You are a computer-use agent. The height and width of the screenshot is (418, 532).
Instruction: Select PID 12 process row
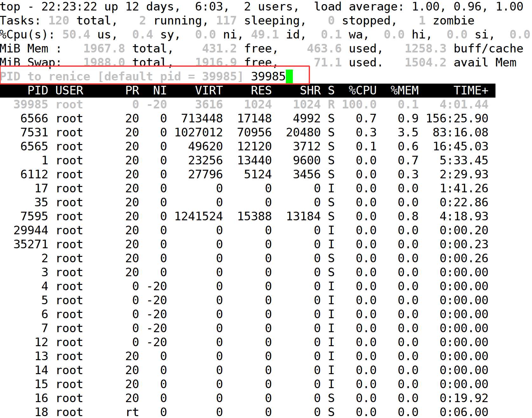248,342
